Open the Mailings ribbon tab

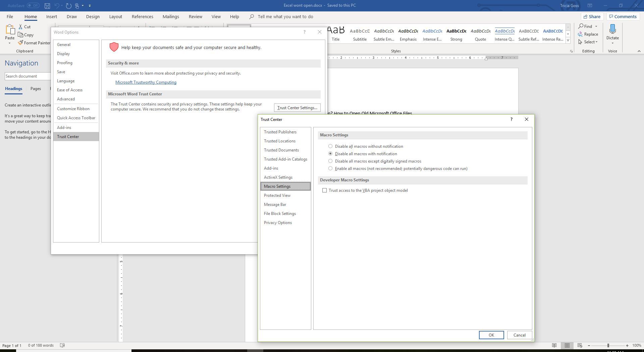click(171, 16)
